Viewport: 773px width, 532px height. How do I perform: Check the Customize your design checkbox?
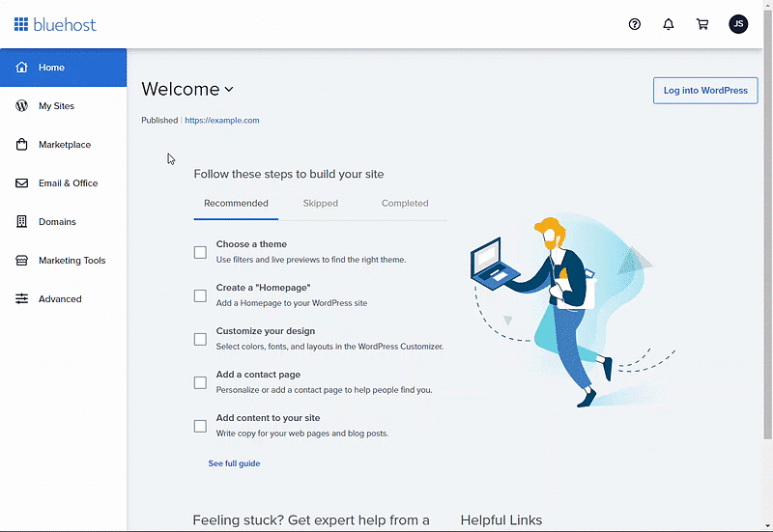point(200,340)
